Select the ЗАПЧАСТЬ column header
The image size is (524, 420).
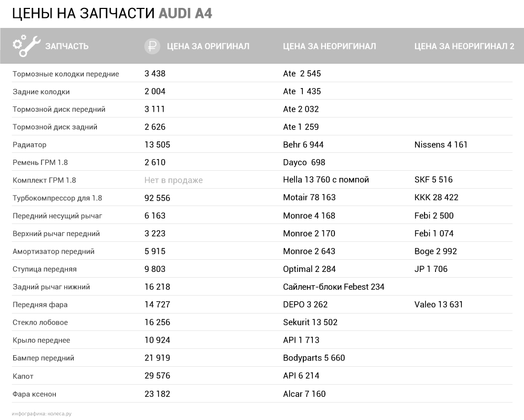click(x=67, y=46)
